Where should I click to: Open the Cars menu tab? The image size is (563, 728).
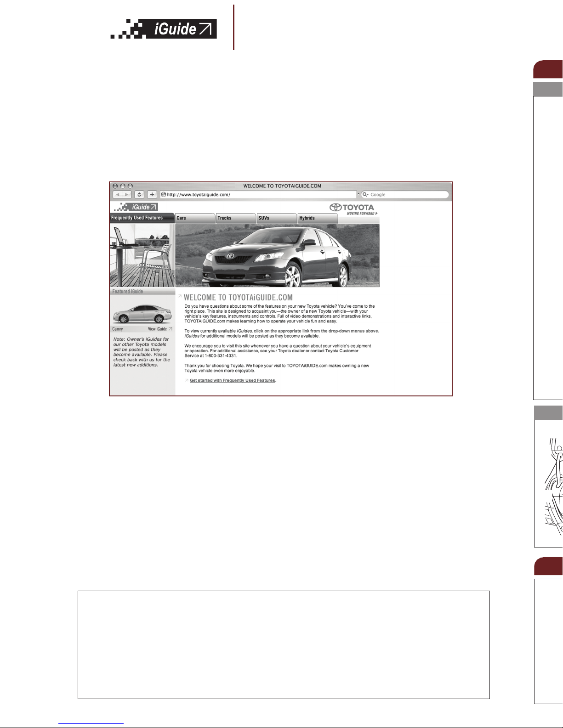point(195,219)
